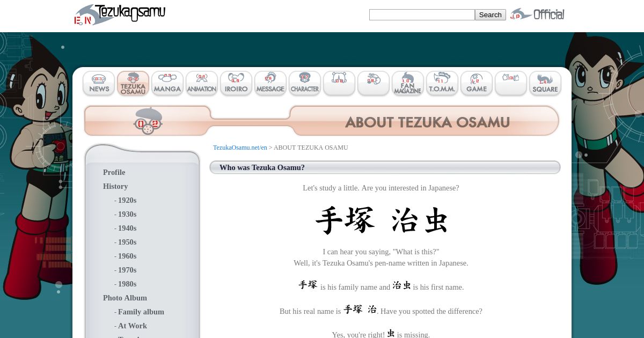
Task: Click the unlabeled navigation icon numbered 13
Action: tap(511, 84)
